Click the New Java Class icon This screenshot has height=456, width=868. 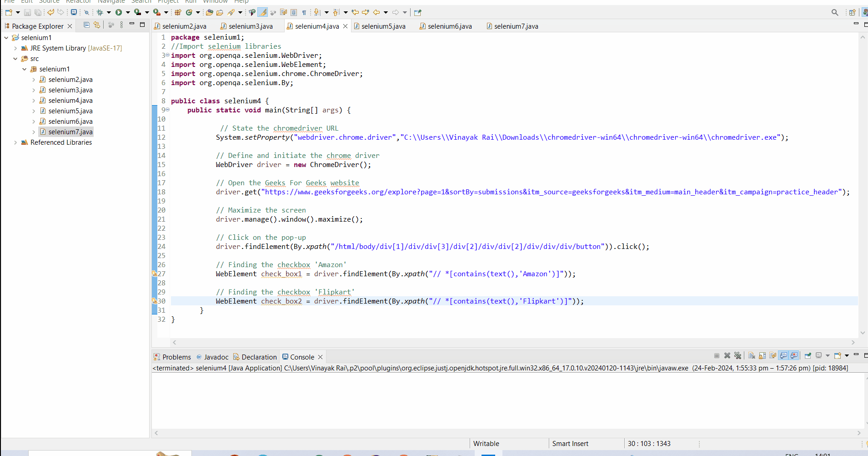pyautogui.click(x=189, y=12)
